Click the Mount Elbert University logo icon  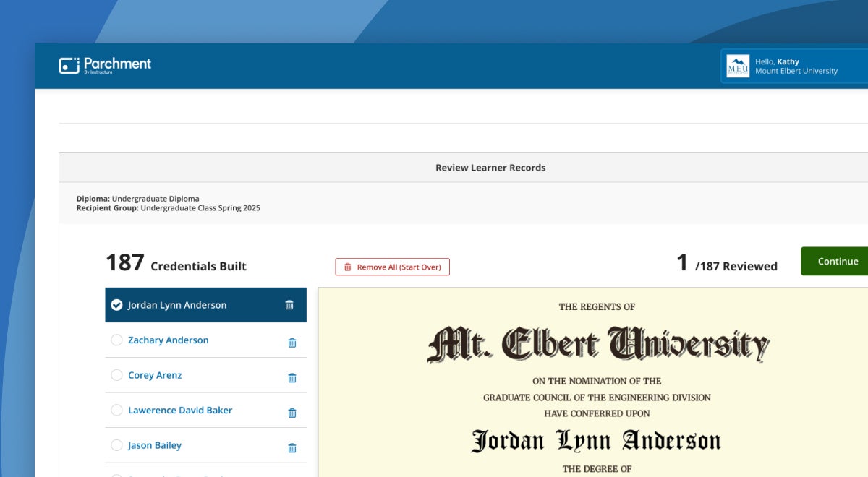[738, 66]
